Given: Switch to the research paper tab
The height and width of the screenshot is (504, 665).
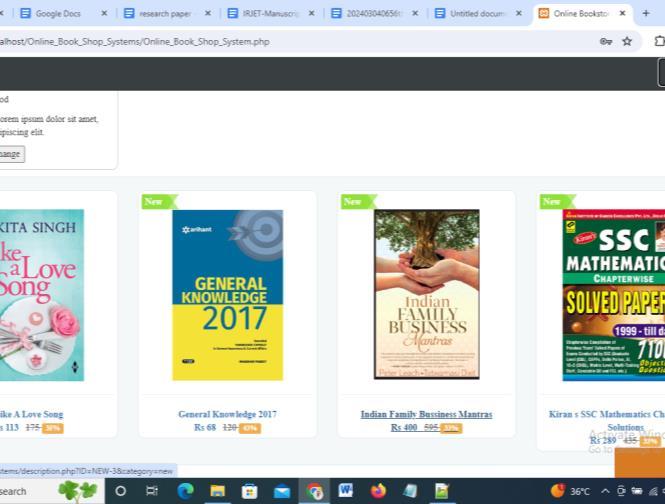Looking at the screenshot, I should [x=165, y=14].
